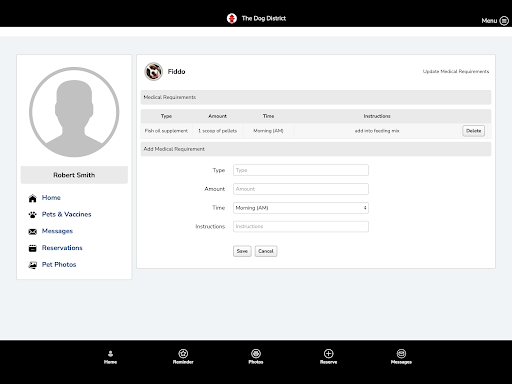Tap the Reserve plus icon
Viewport: 512px width, 384px height.
[x=328, y=353]
